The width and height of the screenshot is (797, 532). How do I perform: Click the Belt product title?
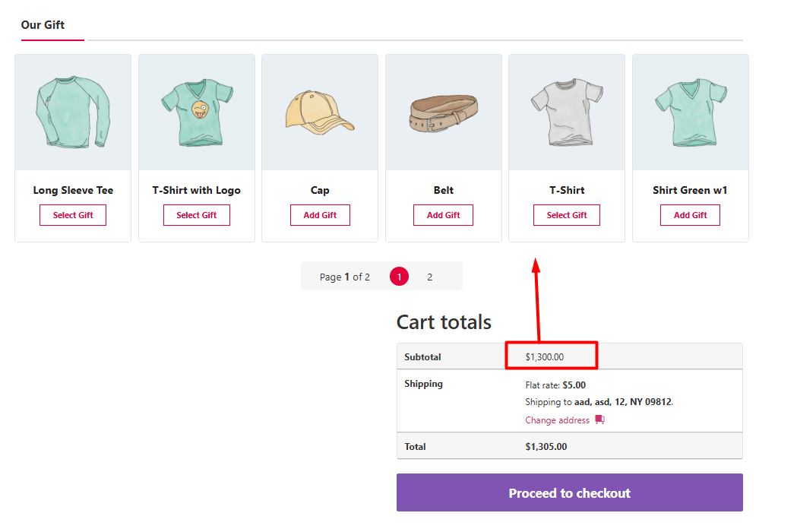(444, 190)
